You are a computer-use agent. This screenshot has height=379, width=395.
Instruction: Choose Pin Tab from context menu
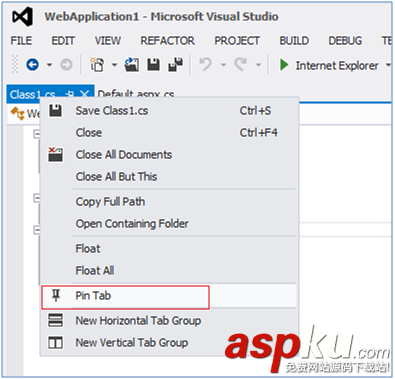[169, 296]
